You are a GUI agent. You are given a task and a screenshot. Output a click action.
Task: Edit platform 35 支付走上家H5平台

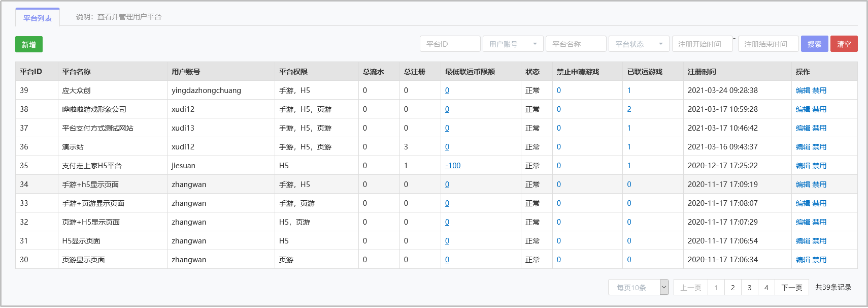[803, 166]
